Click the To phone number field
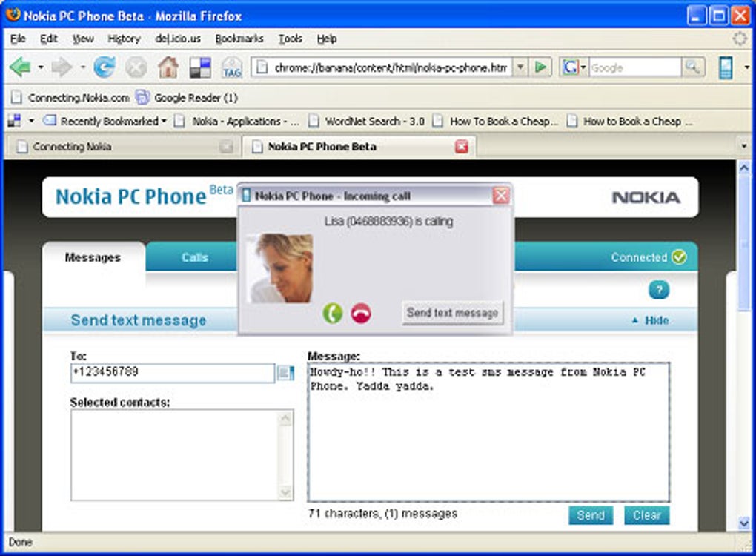The width and height of the screenshot is (756, 556). 173,373
